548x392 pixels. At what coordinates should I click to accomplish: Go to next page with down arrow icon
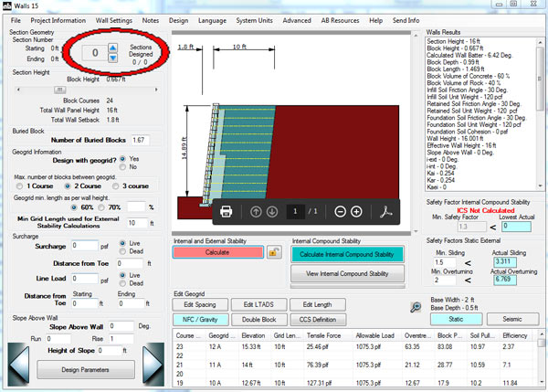point(272,212)
